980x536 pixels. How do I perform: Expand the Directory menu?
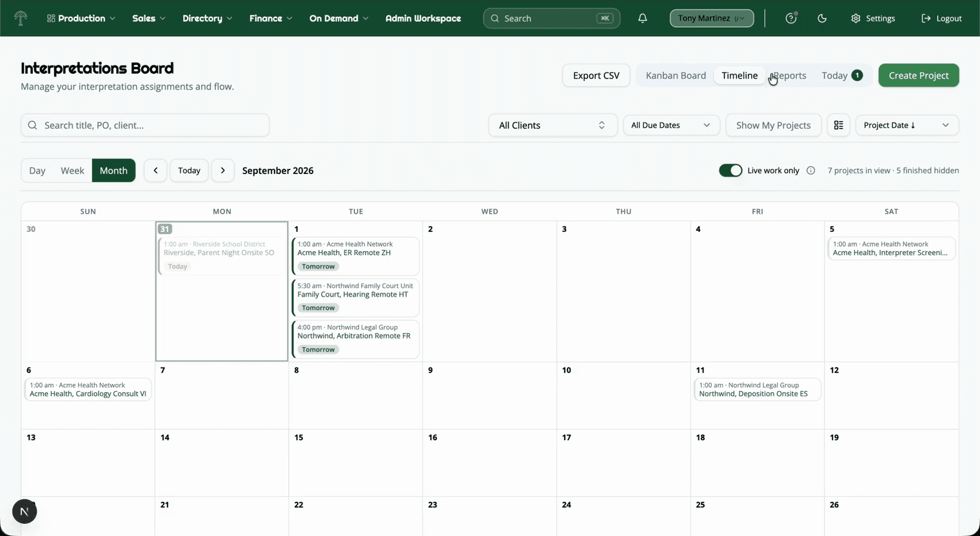click(207, 18)
